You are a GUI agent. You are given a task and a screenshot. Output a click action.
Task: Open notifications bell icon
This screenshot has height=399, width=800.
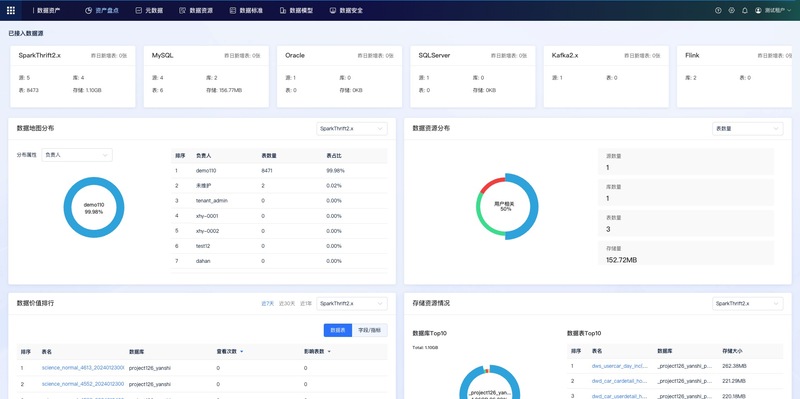coord(745,10)
